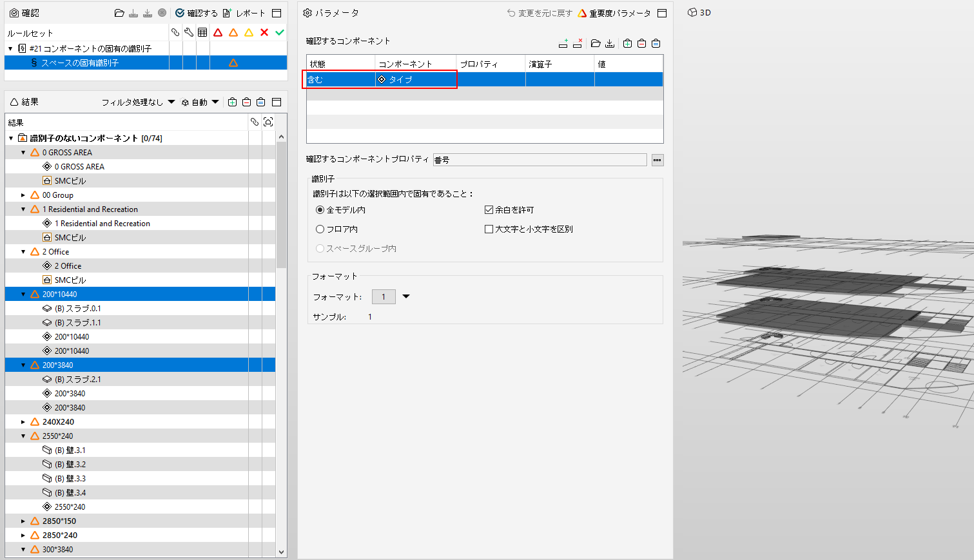974x560 pixels.
Task: Add to selection basket in parameters toolbar
Action: click(x=627, y=43)
